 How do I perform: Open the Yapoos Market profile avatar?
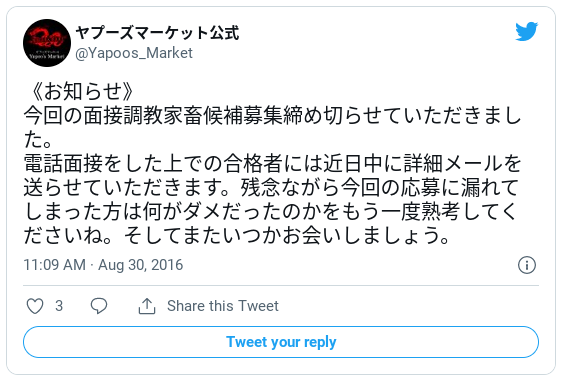click(x=47, y=43)
